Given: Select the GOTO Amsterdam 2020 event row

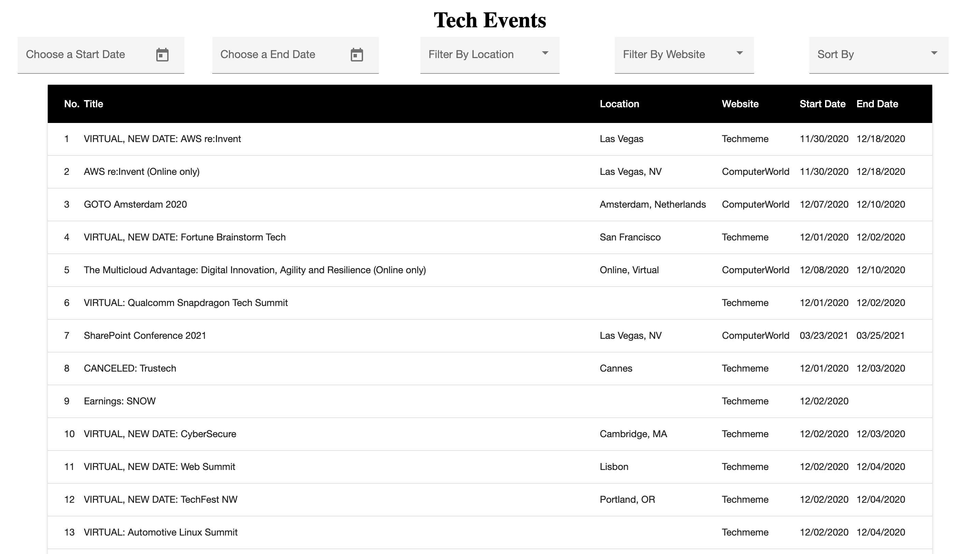Looking at the screenshot, I should 135,205.
